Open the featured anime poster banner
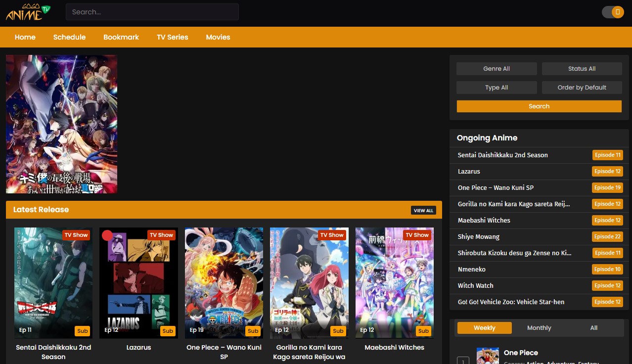 tap(61, 124)
